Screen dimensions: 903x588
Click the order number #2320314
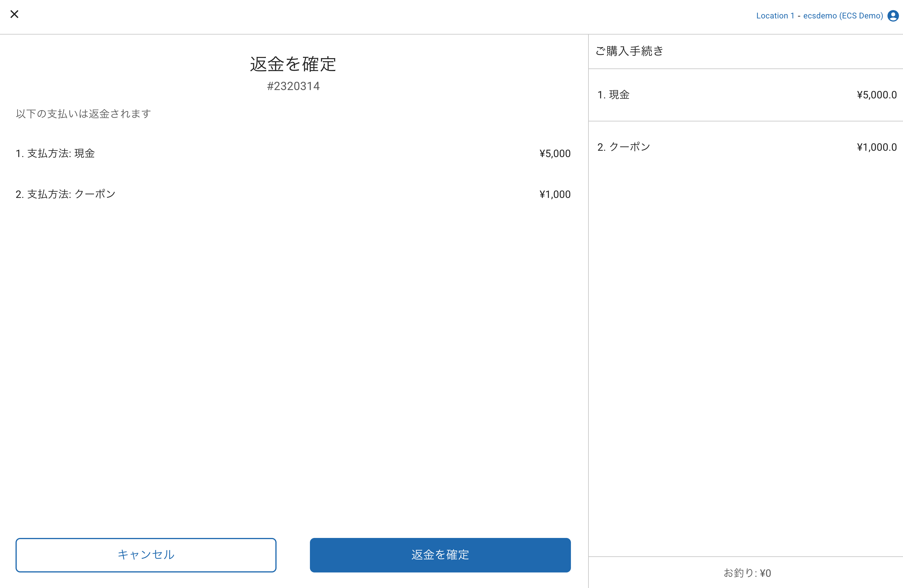(293, 86)
